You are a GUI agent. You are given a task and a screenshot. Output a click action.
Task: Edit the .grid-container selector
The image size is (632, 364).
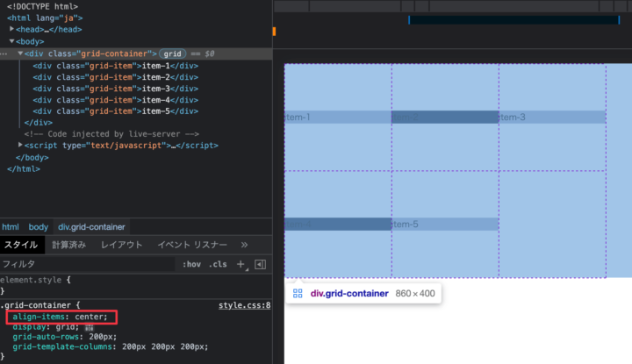[38, 305]
